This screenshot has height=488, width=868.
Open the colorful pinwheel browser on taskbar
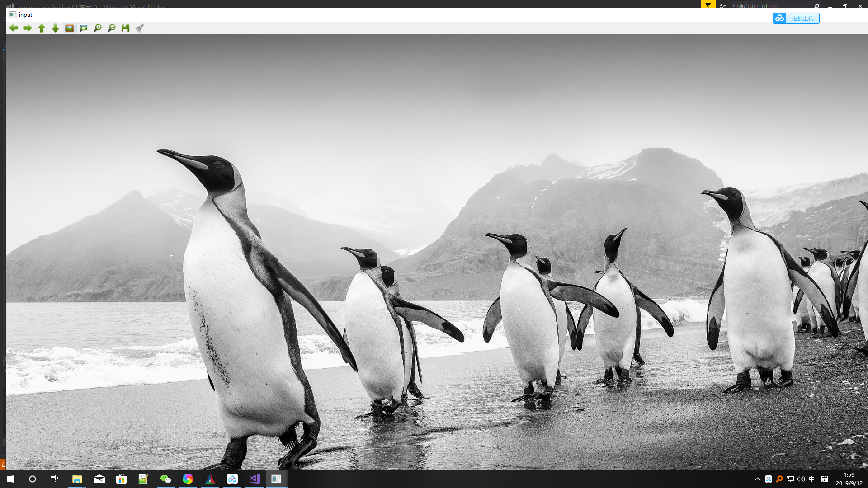click(188, 479)
